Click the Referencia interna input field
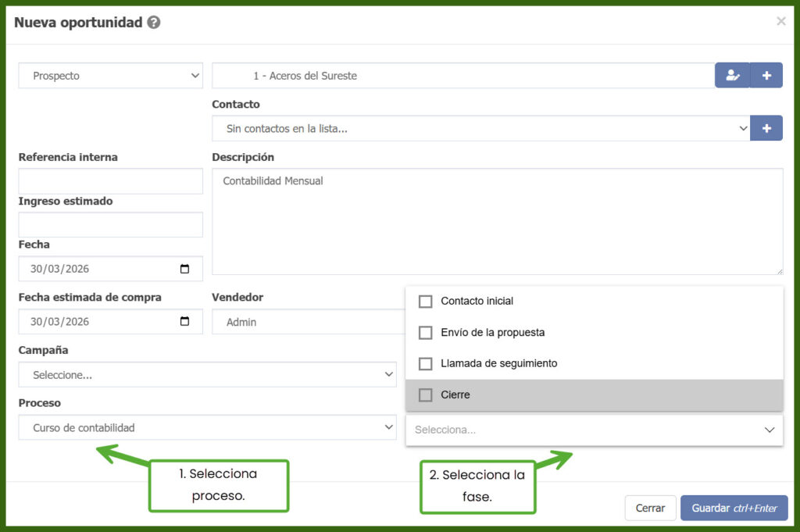The width and height of the screenshot is (800, 532). coord(110,181)
